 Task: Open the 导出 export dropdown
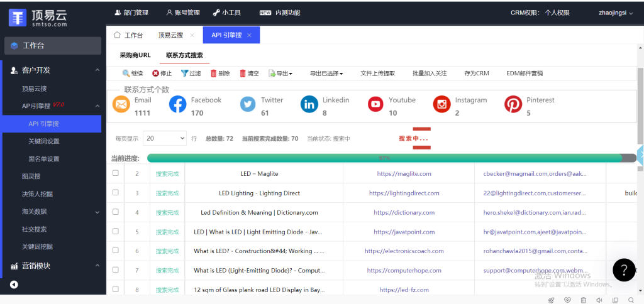pyautogui.click(x=280, y=73)
